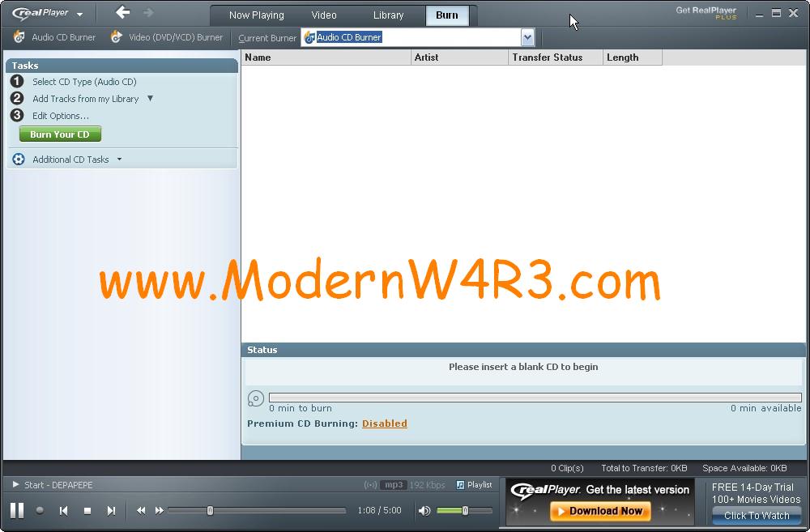Select the Burn tab
Screen dimensions: 810x532
point(447,15)
